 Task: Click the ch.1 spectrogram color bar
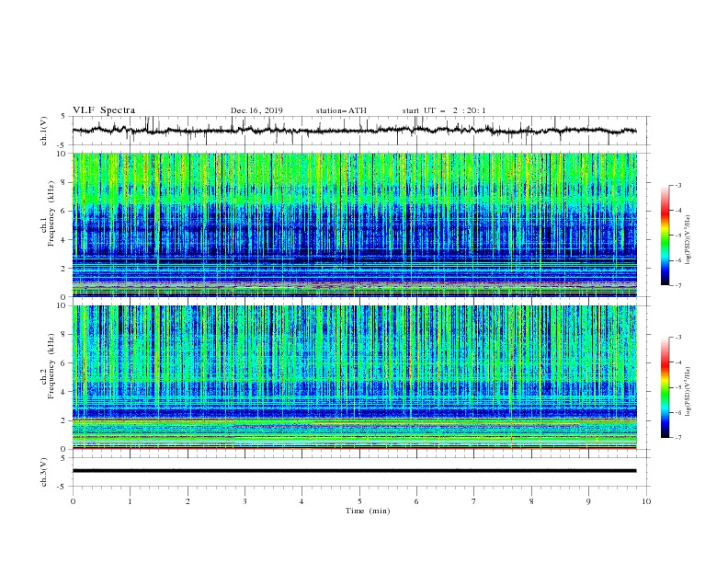(665, 236)
